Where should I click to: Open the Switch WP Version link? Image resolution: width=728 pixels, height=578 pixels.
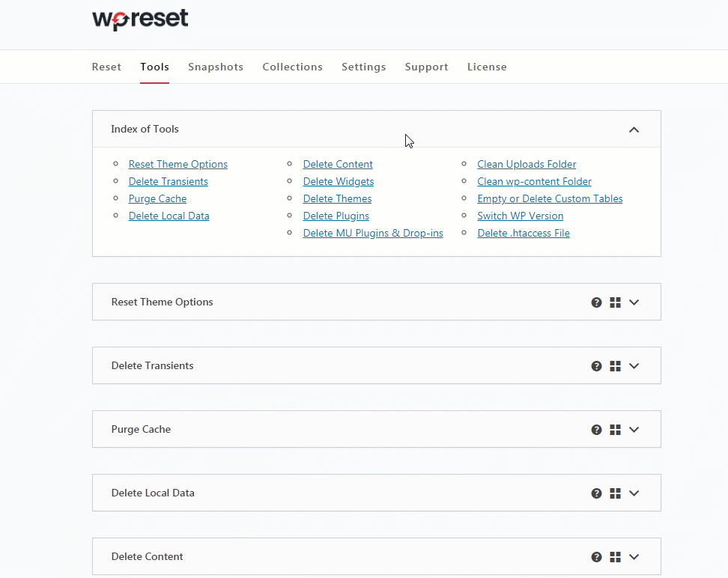[x=521, y=216]
